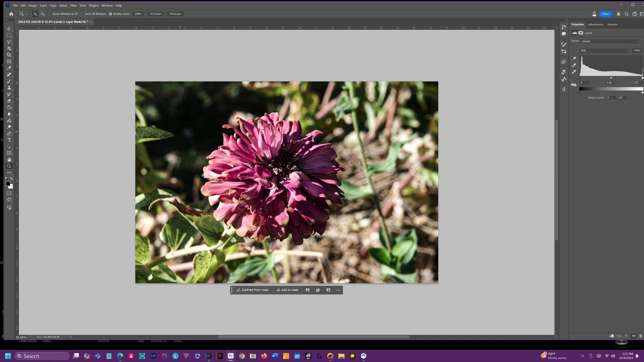Select the Eyedropper tool in toolbar
This screenshot has height=362, width=644.
tap(9, 68)
